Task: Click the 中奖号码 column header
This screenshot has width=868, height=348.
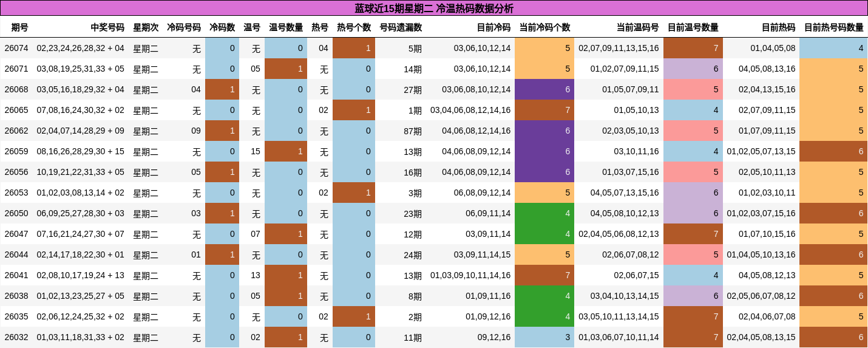Action: 107,27
